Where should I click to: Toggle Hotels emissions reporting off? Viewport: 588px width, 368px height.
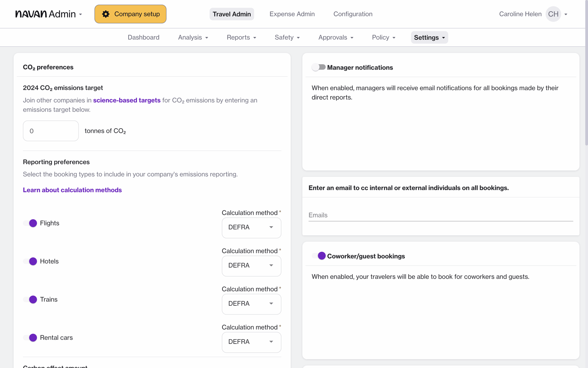pos(30,261)
